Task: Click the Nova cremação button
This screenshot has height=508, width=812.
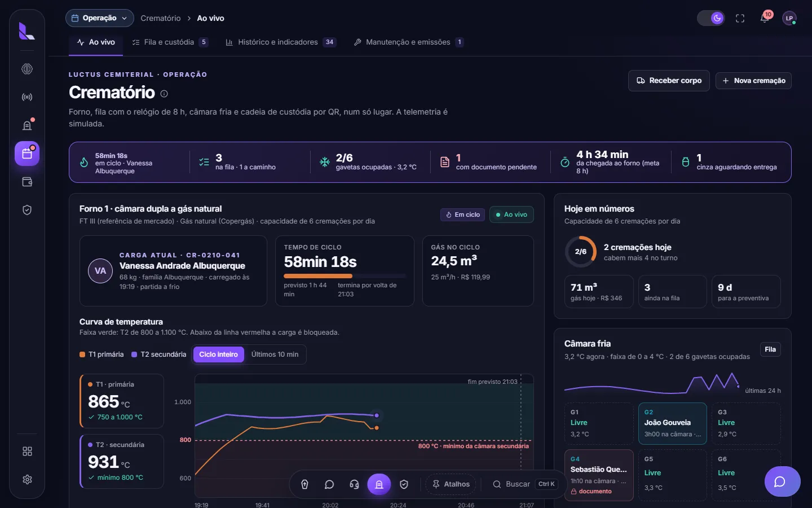Action: pos(754,81)
